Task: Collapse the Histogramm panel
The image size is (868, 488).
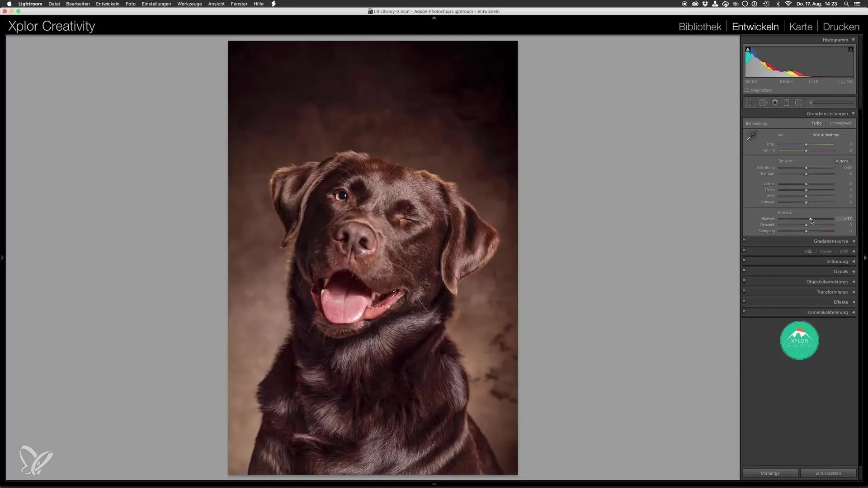Action: [x=853, y=40]
